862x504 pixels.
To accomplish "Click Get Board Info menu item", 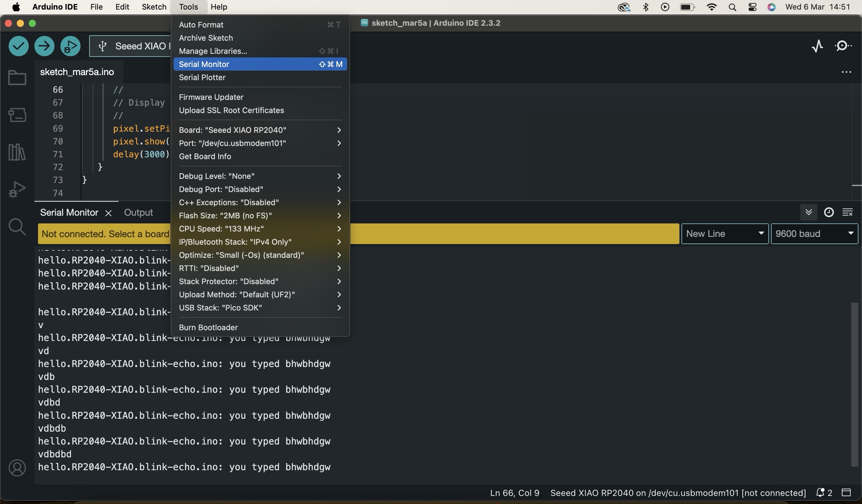I will point(260,156).
